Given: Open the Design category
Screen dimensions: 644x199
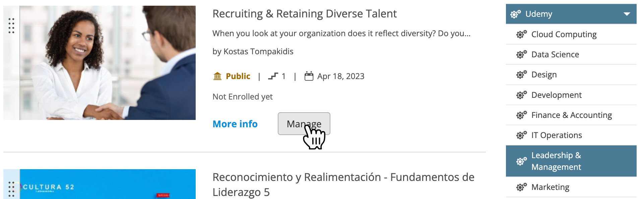Looking at the screenshot, I should pos(544,75).
